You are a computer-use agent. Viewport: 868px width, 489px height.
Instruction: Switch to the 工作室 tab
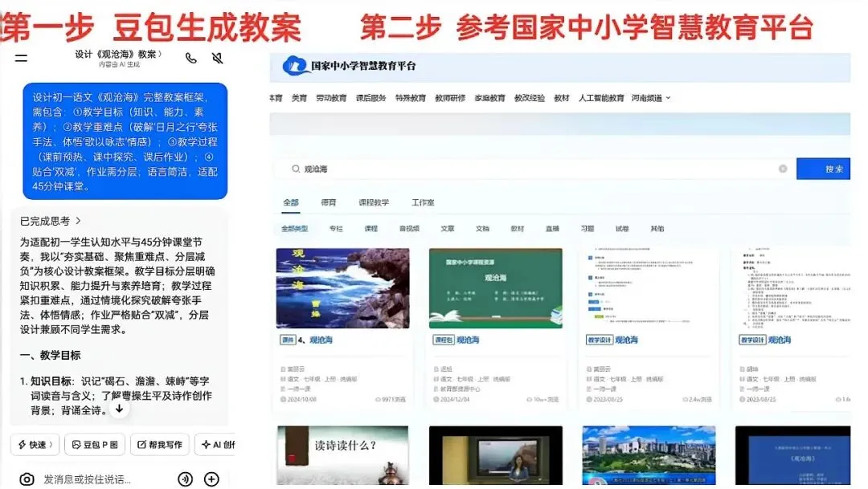click(423, 202)
